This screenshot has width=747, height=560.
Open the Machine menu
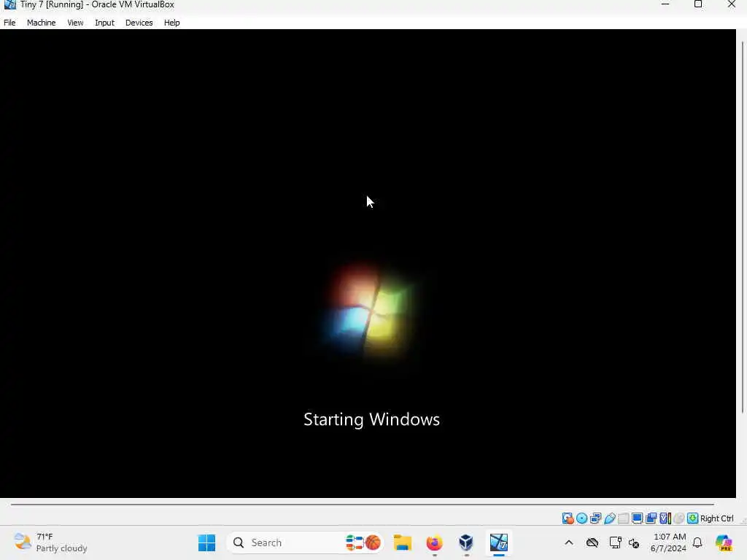[41, 23]
